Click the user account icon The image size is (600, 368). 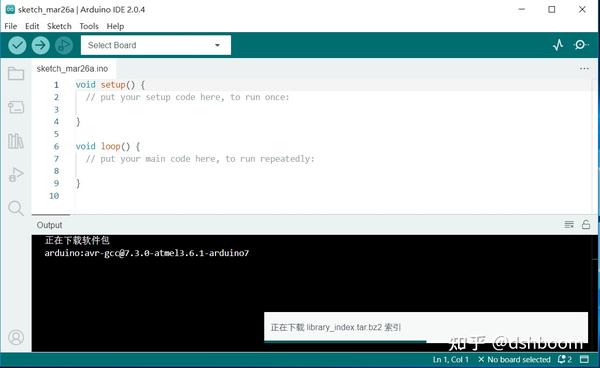(x=16, y=337)
